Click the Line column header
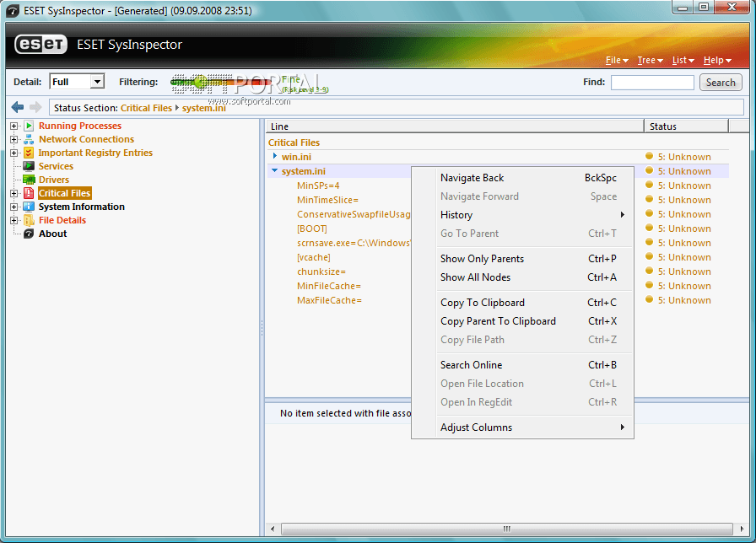 455,126
